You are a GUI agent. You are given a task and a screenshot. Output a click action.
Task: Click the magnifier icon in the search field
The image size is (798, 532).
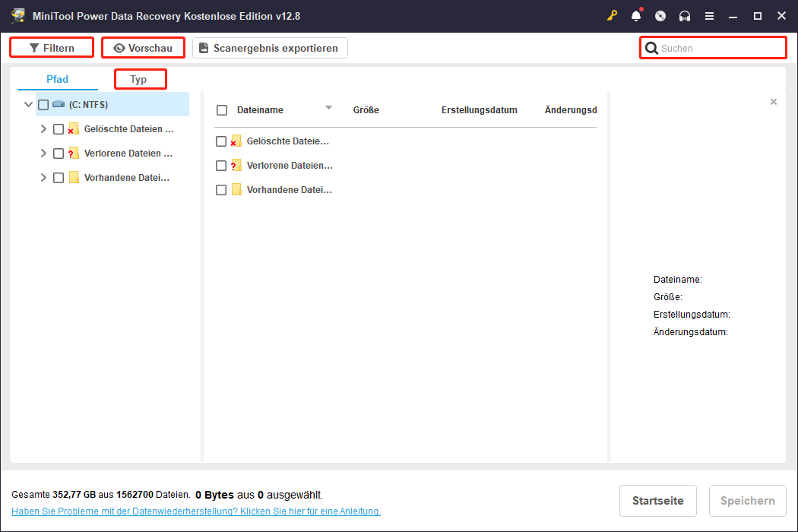(x=652, y=47)
